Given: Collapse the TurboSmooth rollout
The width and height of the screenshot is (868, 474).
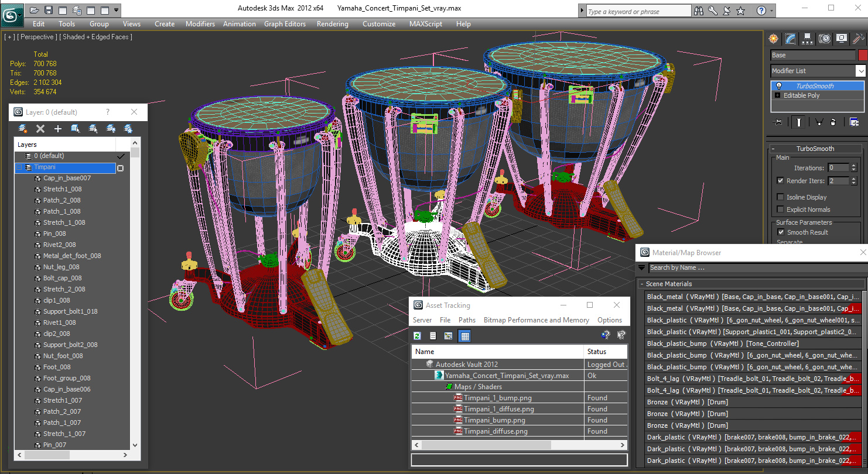Looking at the screenshot, I should pos(773,149).
